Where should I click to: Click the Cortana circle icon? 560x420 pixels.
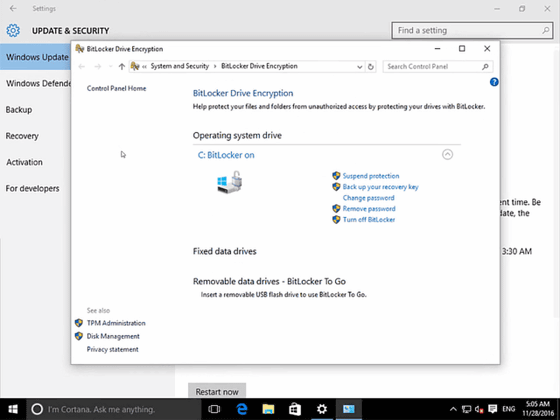37,409
